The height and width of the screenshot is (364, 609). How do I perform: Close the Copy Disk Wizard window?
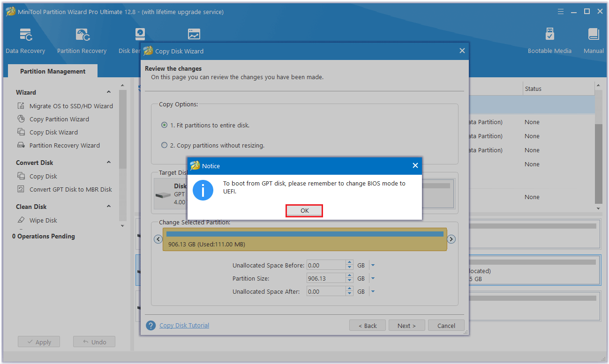click(462, 51)
